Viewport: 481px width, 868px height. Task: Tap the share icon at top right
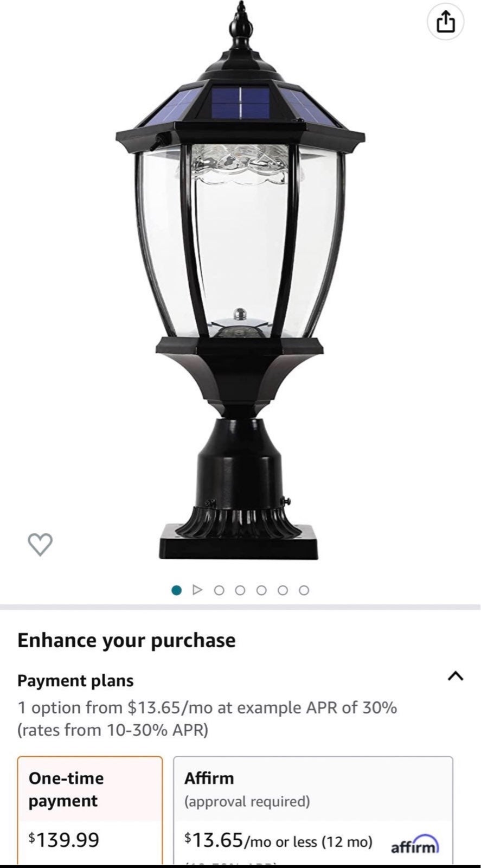coord(445,23)
